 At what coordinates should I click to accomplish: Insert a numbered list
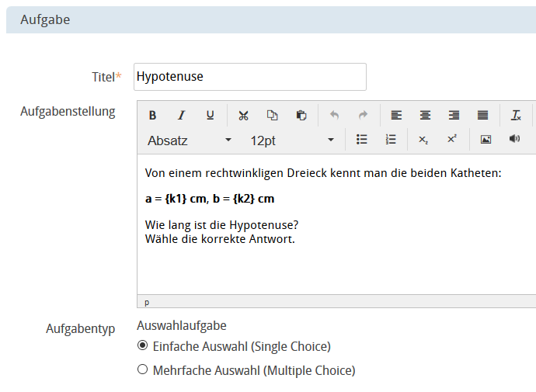coord(391,140)
